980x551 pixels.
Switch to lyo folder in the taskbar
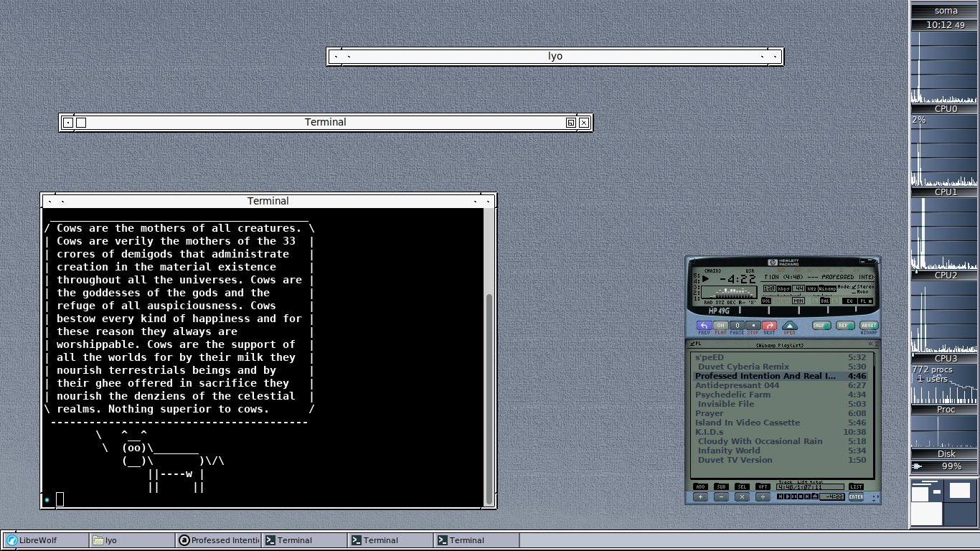coord(132,540)
